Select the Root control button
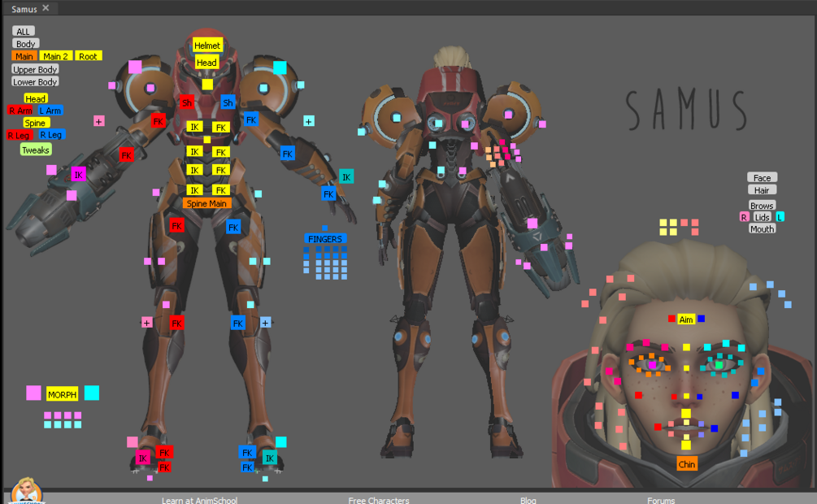Screen dimensions: 817x504 coord(88,56)
